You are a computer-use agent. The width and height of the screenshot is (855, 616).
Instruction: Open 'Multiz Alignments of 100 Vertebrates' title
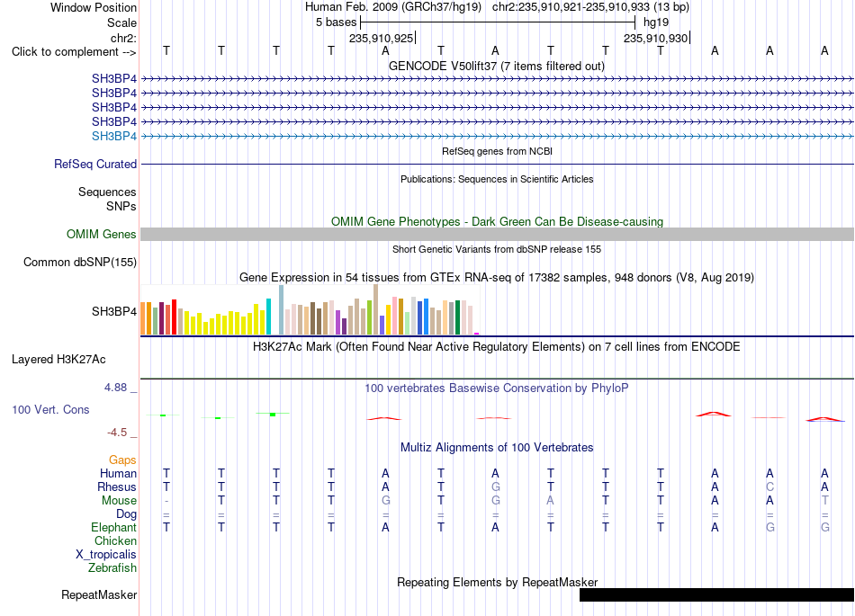(x=497, y=448)
